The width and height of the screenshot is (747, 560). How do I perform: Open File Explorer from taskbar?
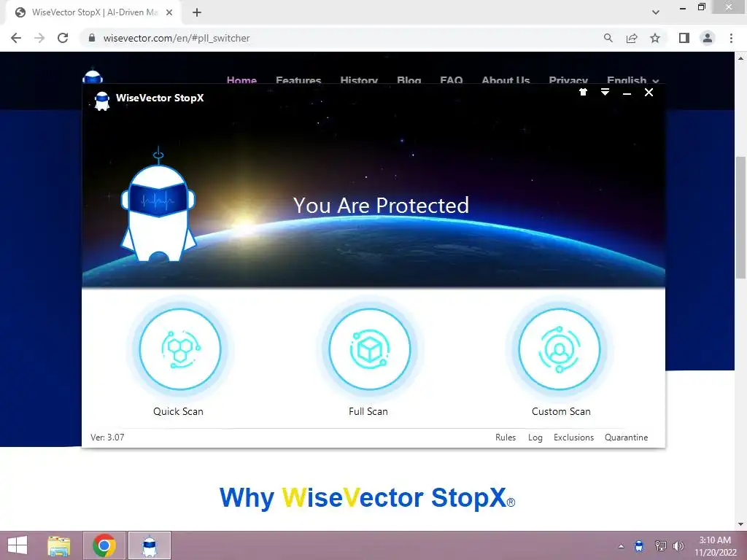pyautogui.click(x=59, y=545)
